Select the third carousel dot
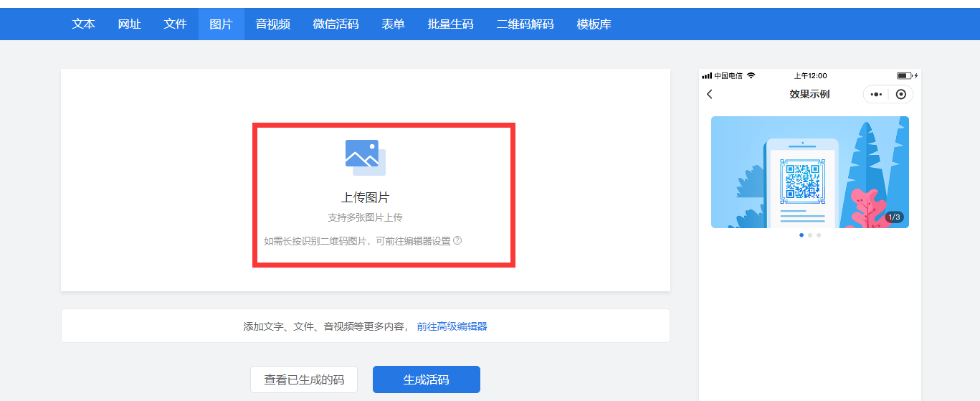The width and height of the screenshot is (980, 401). (819, 235)
